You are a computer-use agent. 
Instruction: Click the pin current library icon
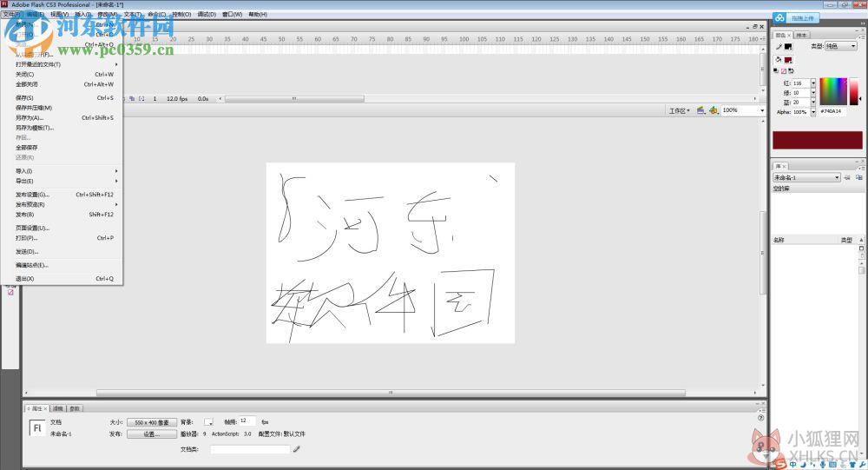847,177
